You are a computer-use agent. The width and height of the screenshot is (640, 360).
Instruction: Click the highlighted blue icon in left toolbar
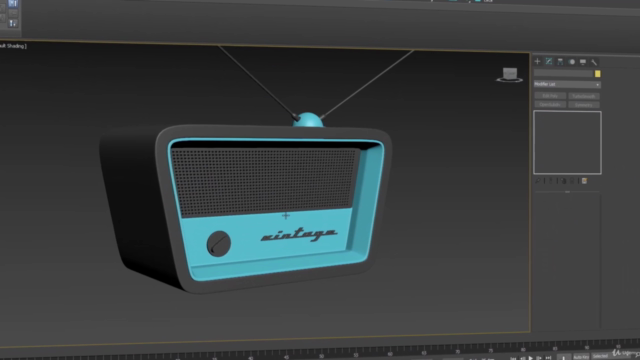[x=13, y=3]
